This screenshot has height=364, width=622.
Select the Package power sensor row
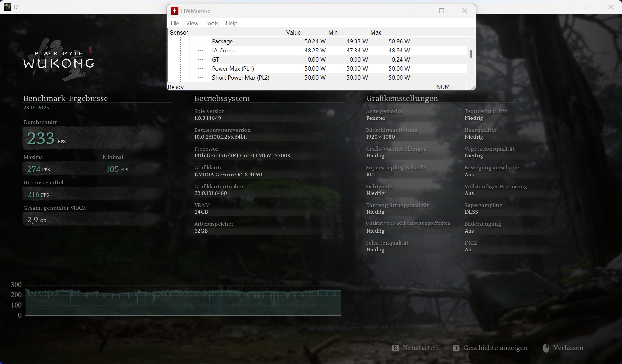coord(222,41)
